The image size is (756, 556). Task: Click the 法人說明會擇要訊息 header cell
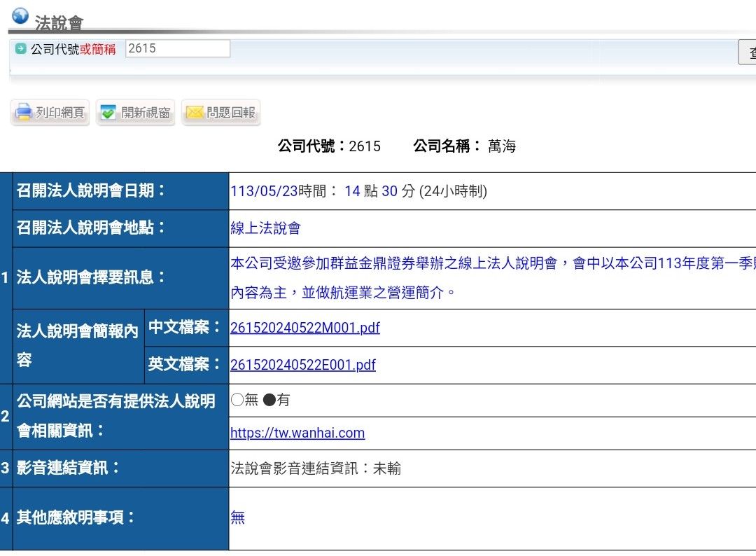pyautogui.click(x=92, y=277)
